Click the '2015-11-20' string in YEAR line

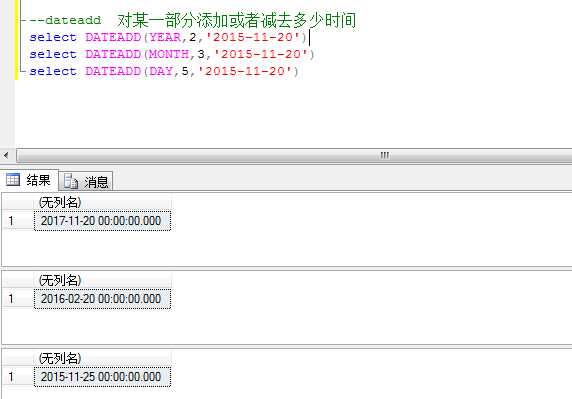253,37
